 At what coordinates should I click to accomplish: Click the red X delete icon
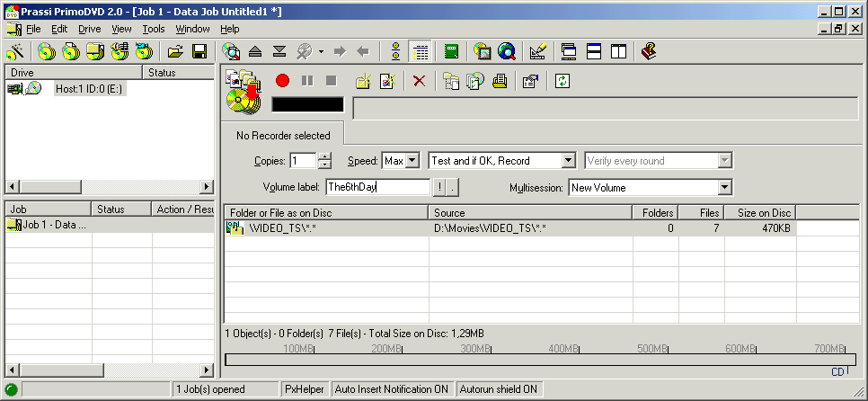click(x=419, y=81)
